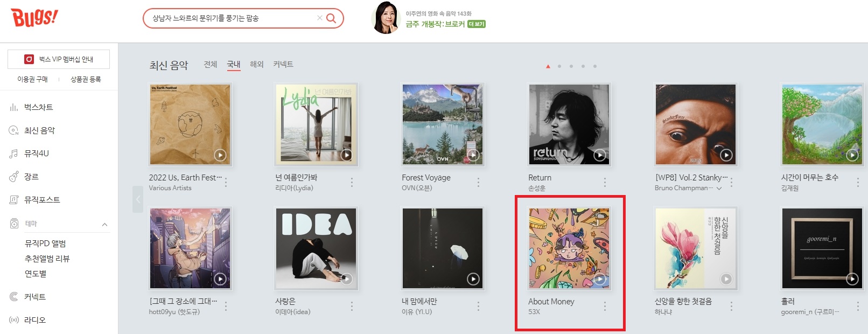868x334 pixels.
Task: Open the 시간이 머무는 호수 album thumbnail
Action: pyautogui.click(x=822, y=124)
